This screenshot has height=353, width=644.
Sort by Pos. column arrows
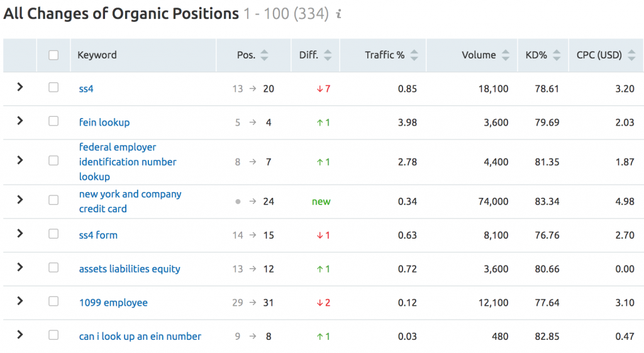coord(265,55)
